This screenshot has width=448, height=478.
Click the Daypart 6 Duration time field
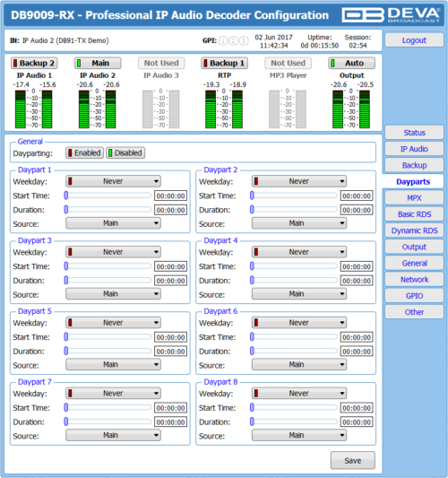357,352
